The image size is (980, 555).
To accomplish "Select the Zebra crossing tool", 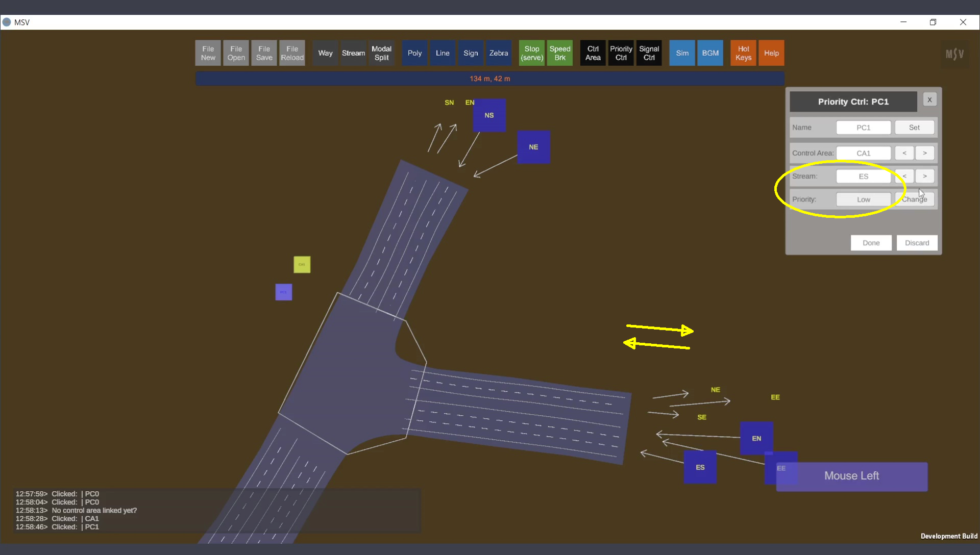I will point(498,53).
